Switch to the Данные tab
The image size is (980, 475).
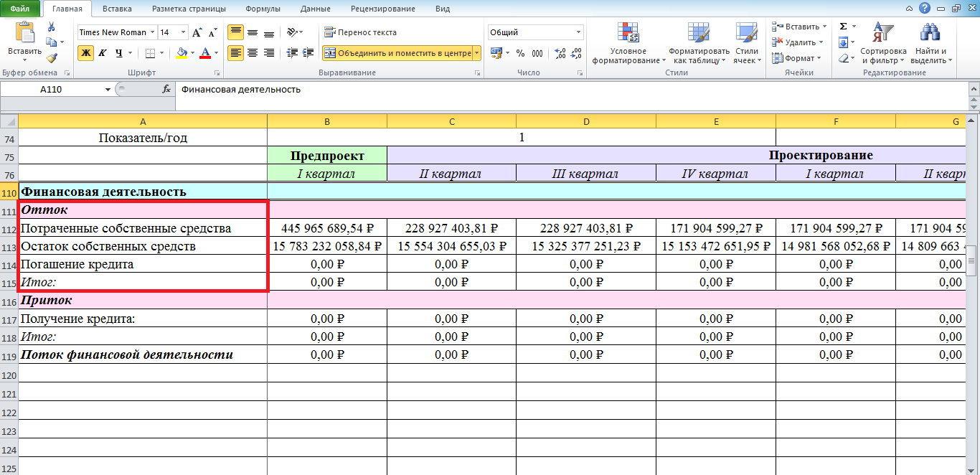click(x=315, y=9)
